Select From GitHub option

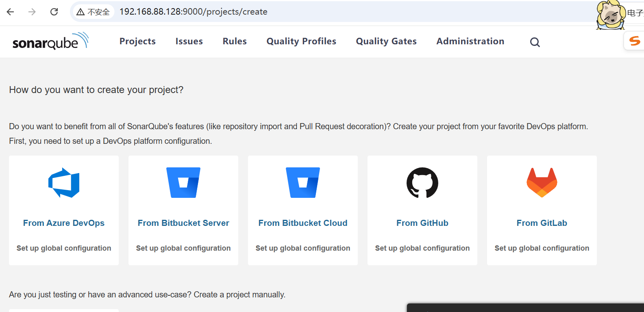422,223
